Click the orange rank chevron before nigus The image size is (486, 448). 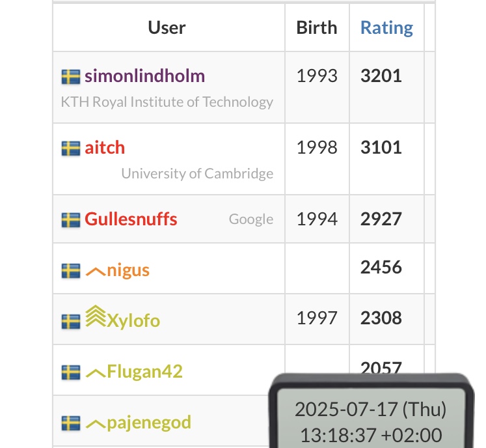[96, 272]
